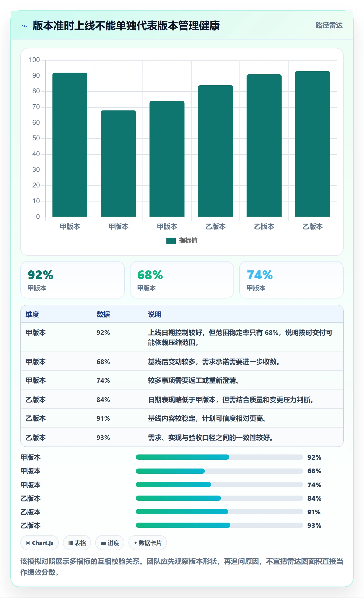Click the 路径雷达 label in the header
Screen dimensions: 364x598
(329, 25)
